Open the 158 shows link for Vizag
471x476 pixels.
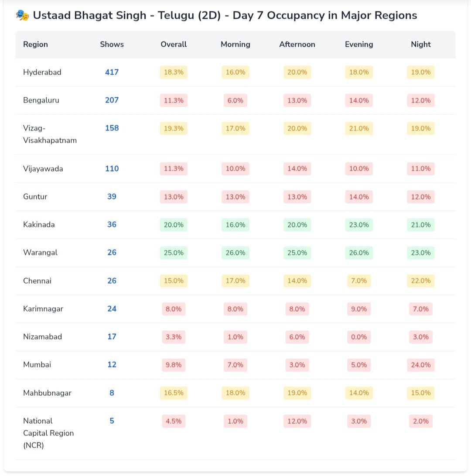112,128
